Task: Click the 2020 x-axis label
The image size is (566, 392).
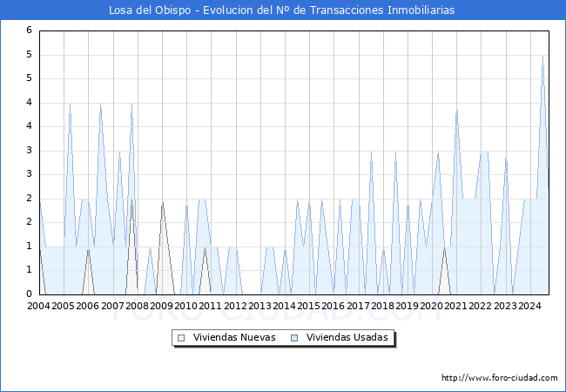Action: [x=431, y=306]
